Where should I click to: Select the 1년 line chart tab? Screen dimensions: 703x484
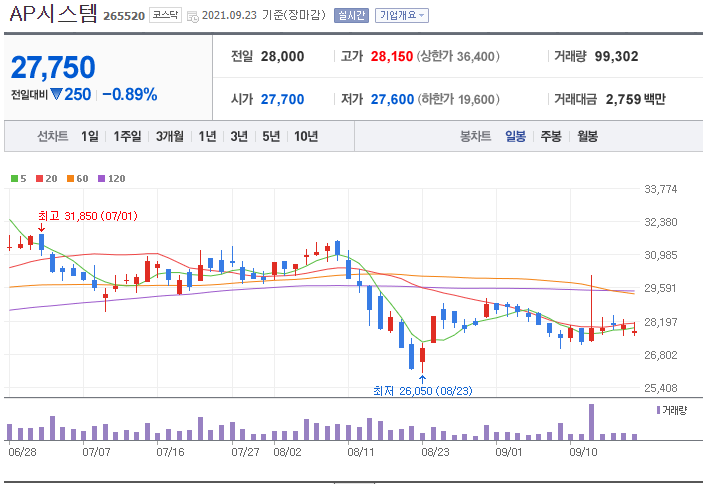pyautogui.click(x=208, y=136)
